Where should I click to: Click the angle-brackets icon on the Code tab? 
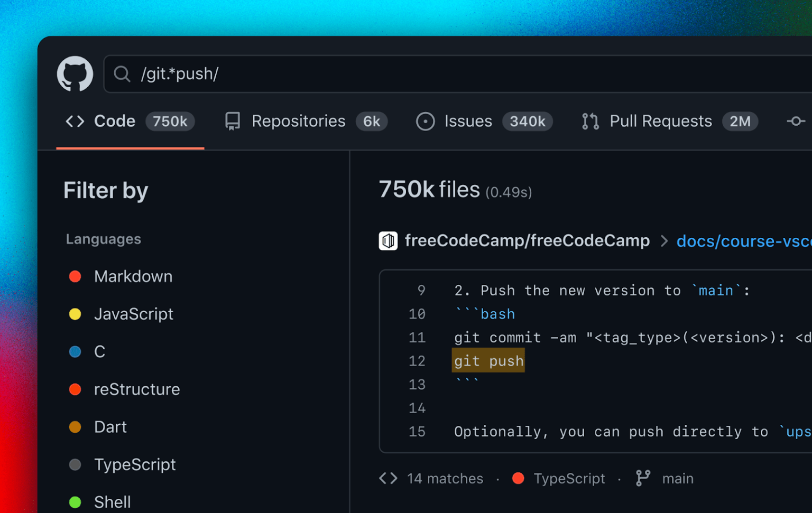[x=75, y=121]
